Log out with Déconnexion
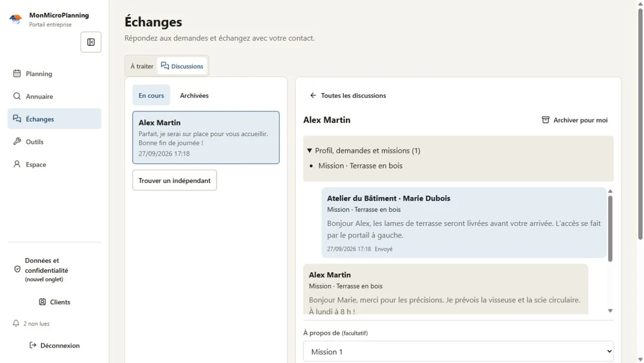This screenshot has width=644, height=363. point(54,345)
